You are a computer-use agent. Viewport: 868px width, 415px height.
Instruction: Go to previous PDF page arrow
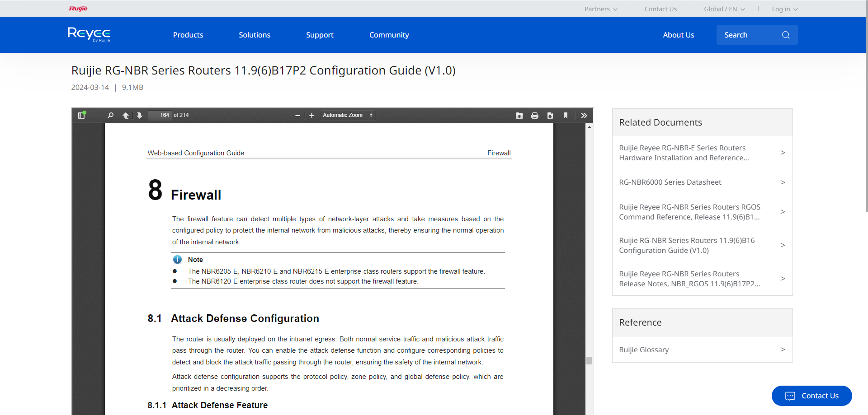pos(126,115)
